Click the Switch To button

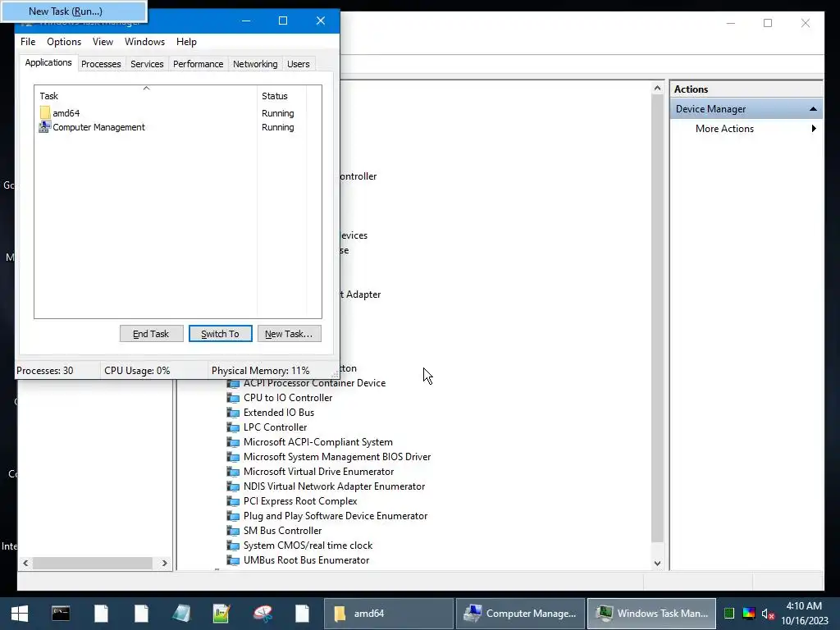pyautogui.click(x=220, y=334)
